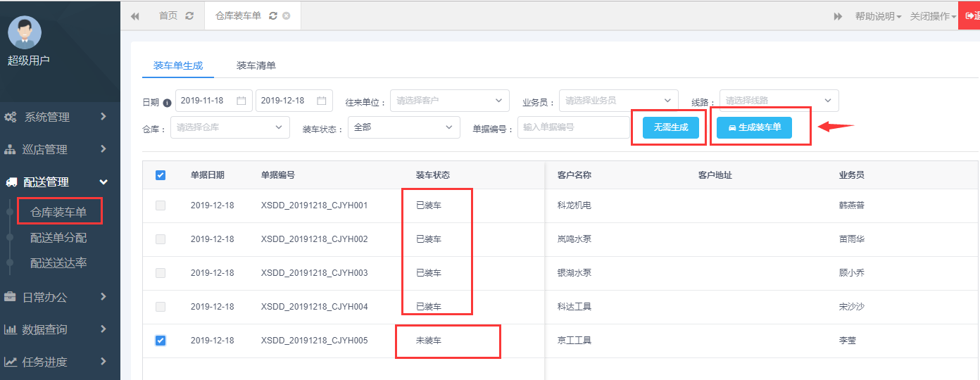Image resolution: width=980 pixels, height=380 pixels.
Task: Click the refresh icon on 仓库装车单 tab
Action: coord(273,15)
